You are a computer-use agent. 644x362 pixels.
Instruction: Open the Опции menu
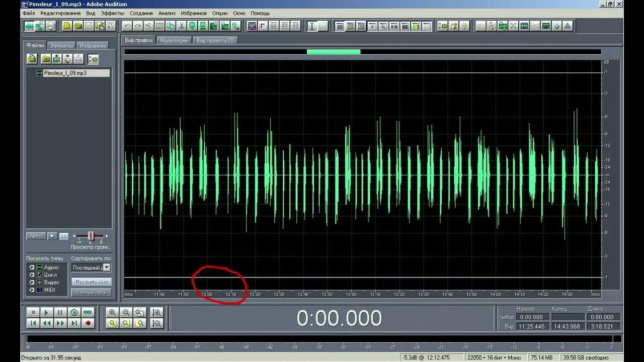coord(219,13)
